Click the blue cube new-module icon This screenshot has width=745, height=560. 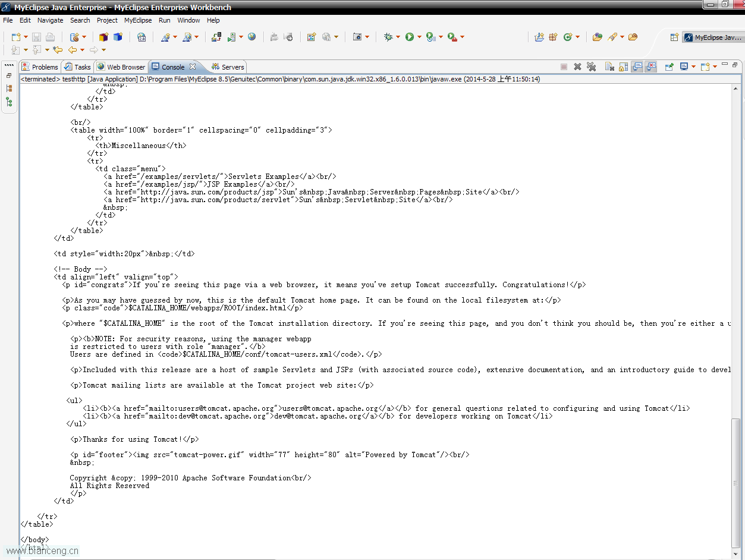pos(118,37)
